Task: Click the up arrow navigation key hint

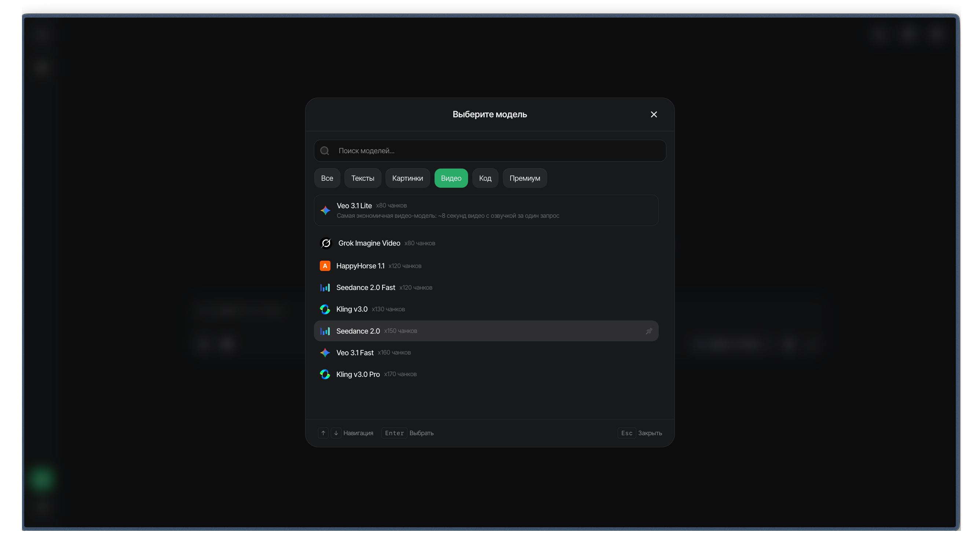Action: [x=323, y=433]
